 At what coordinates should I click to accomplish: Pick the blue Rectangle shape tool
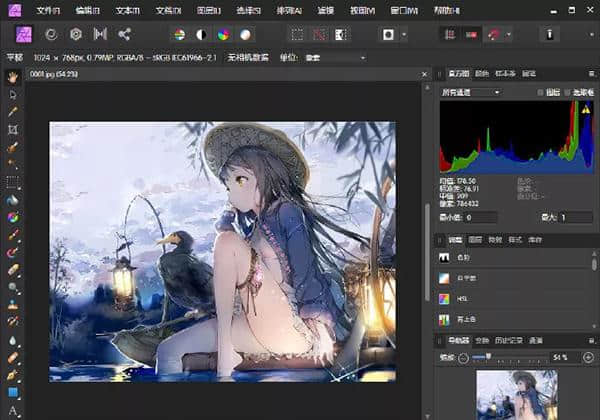[13, 393]
